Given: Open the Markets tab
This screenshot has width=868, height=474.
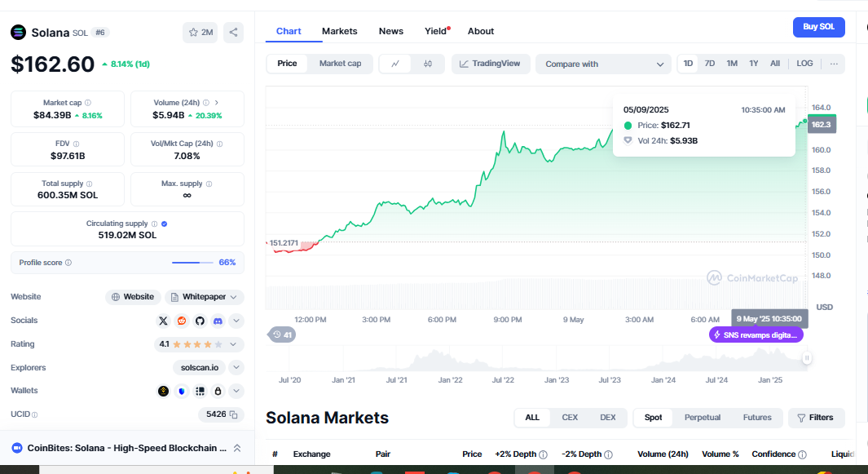Looking at the screenshot, I should coord(339,31).
